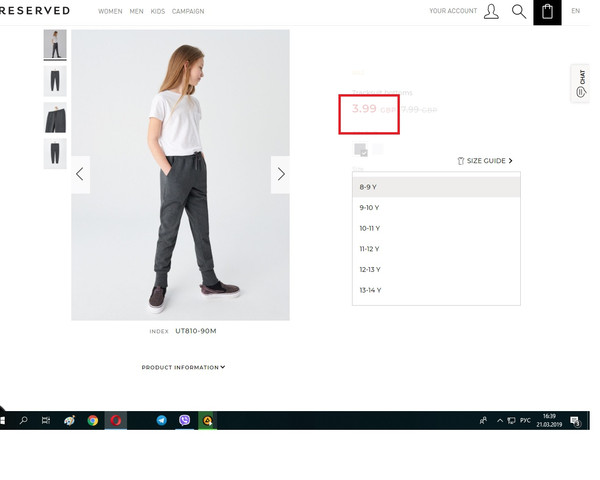This screenshot has height=480, width=600.
Task: Open the Kids menu
Action: pyautogui.click(x=159, y=12)
